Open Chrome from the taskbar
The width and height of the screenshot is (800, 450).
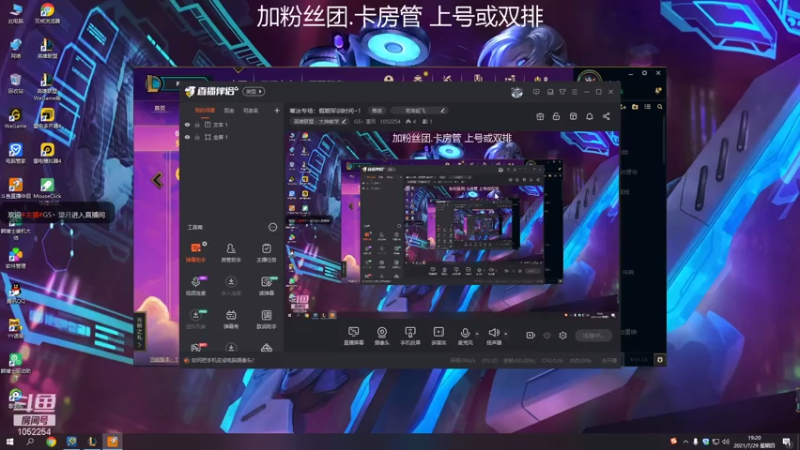(x=51, y=441)
